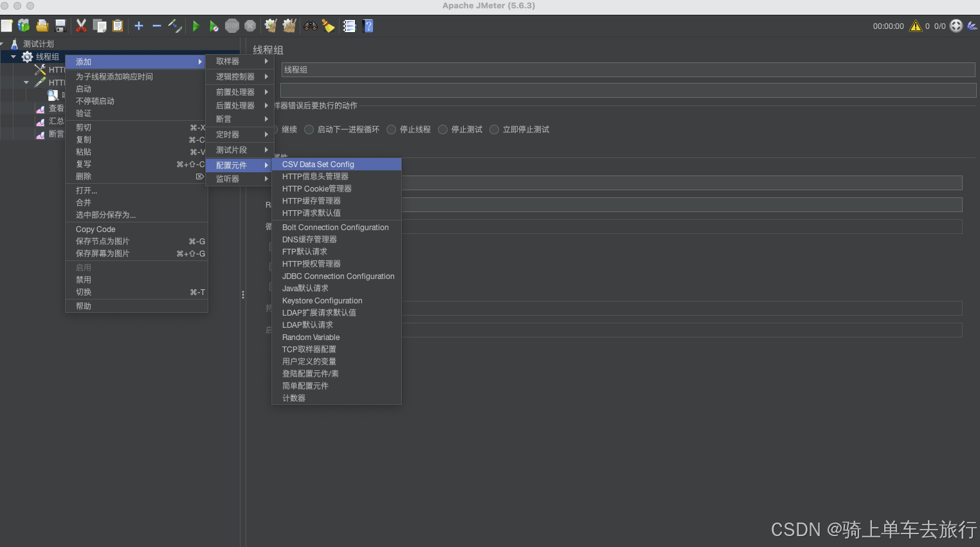Click 验证 context menu entry

click(x=136, y=113)
